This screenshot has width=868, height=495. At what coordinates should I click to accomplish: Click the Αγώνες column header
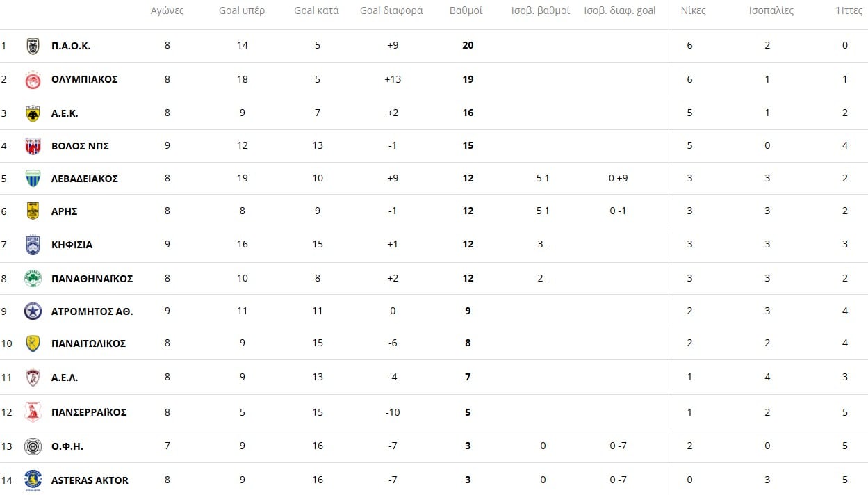[x=167, y=10]
